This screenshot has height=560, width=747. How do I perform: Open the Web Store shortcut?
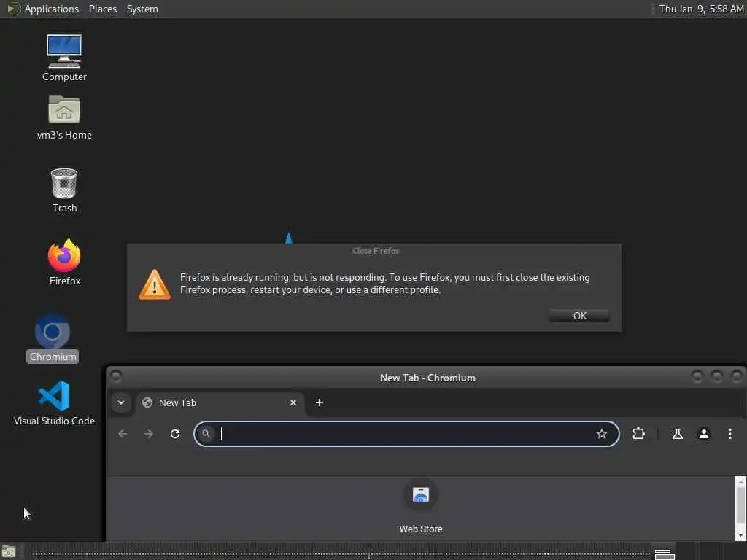[x=421, y=506]
